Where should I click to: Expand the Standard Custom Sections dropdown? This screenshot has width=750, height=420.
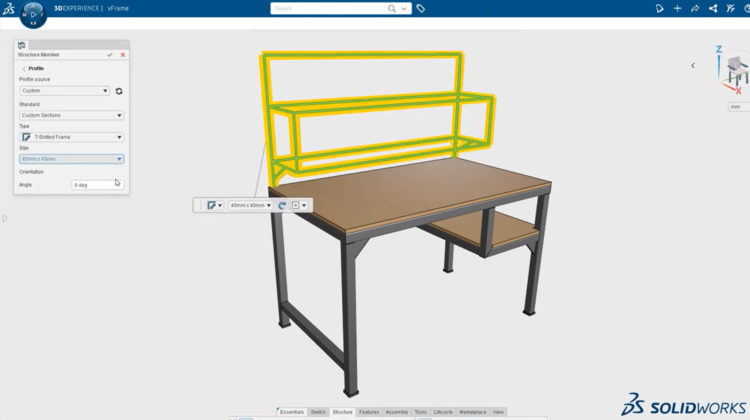[71, 115]
